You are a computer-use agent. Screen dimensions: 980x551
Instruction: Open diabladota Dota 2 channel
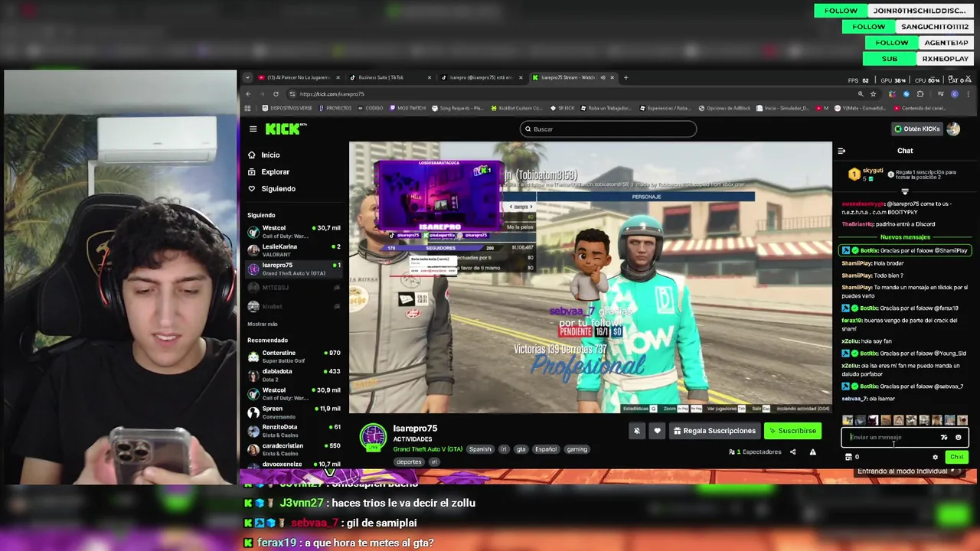coord(294,375)
